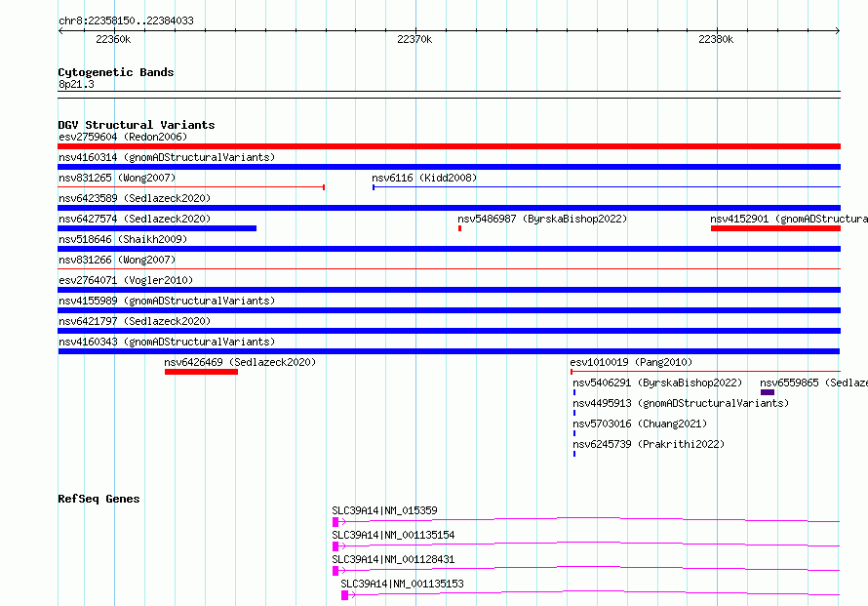Select the blue nsv4160314 variant bar
868x606 pixels.
point(449,167)
